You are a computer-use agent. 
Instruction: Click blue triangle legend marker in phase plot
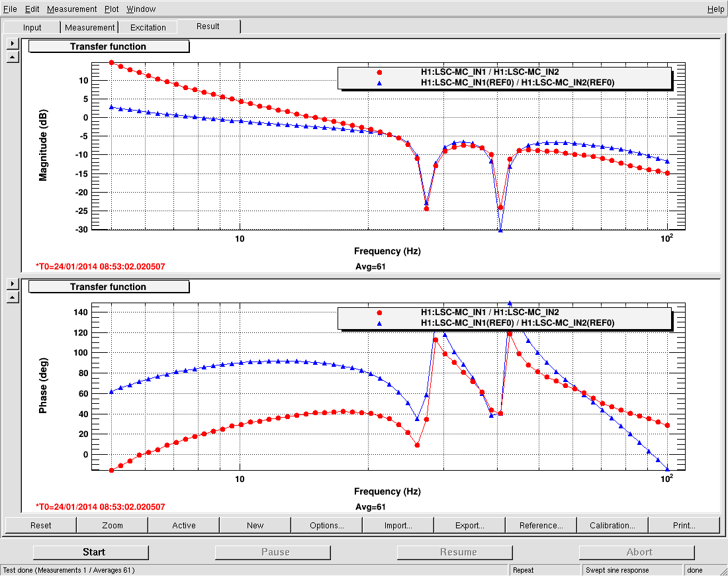click(x=380, y=323)
